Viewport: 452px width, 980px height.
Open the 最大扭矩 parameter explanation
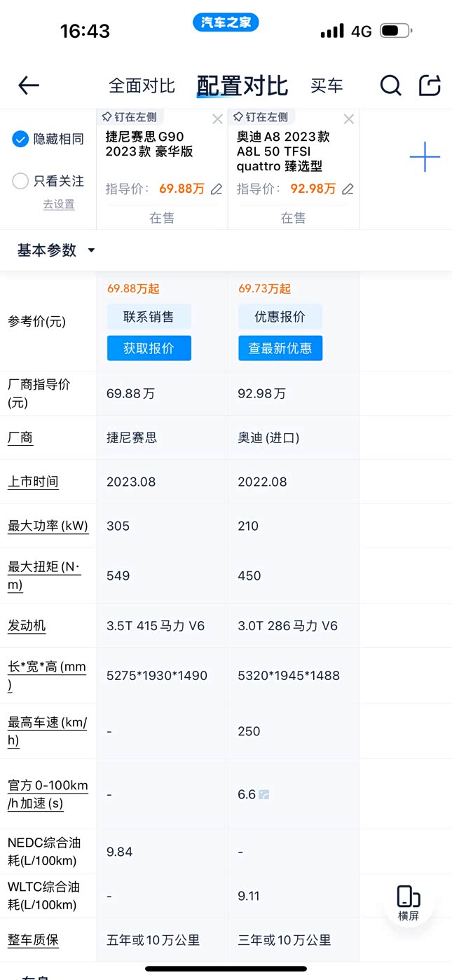click(44, 576)
